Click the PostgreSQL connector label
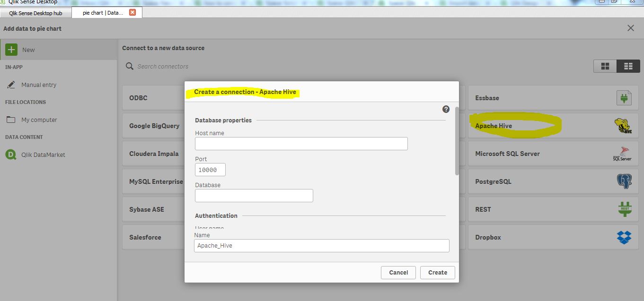Viewport: 644px width, 301px height. click(x=493, y=181)
